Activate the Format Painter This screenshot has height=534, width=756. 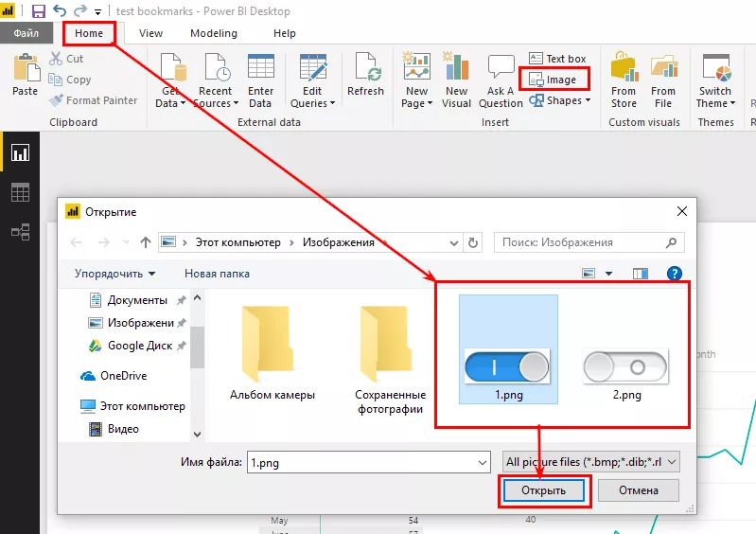pos(93,99)
